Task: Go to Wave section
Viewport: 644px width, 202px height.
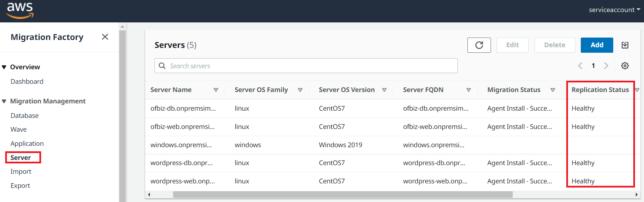Action: (x=19, y=129)
